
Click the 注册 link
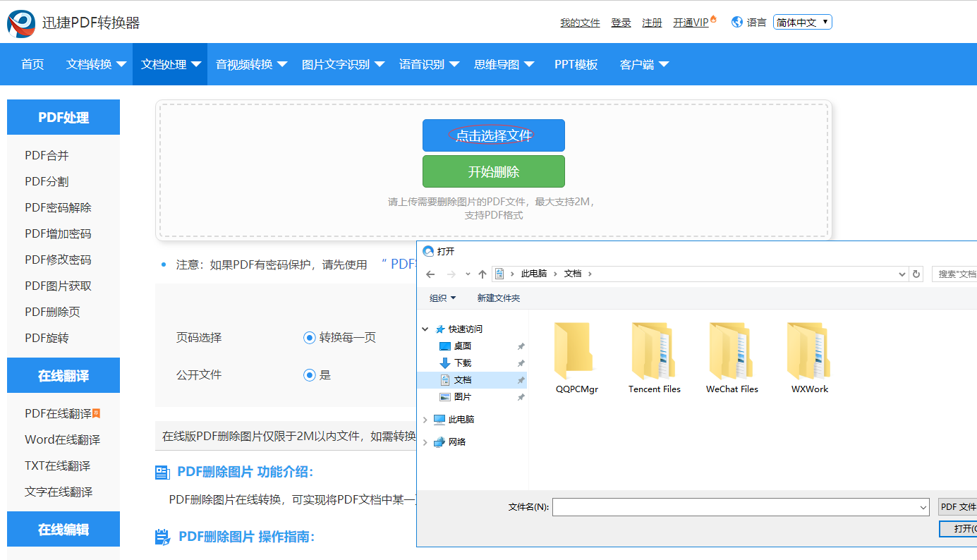tap(652, 23)
